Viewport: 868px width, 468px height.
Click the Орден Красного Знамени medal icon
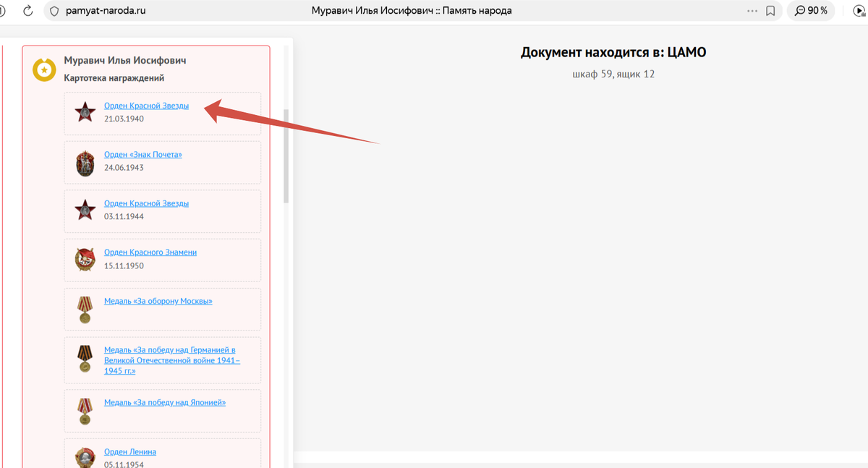[85, 259]
